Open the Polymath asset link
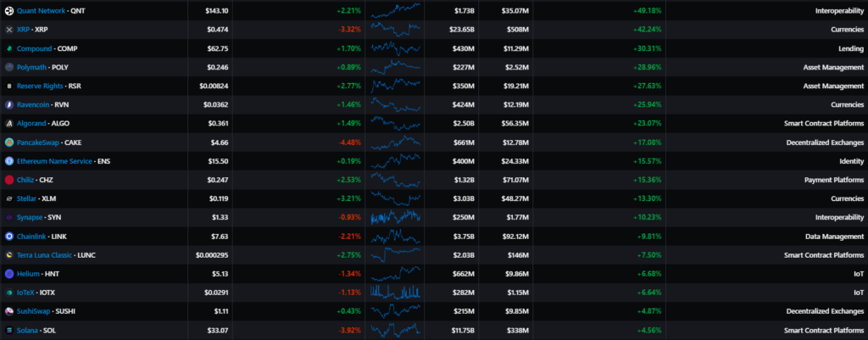This screenshot has width=868, height=340. coord(31,67)
